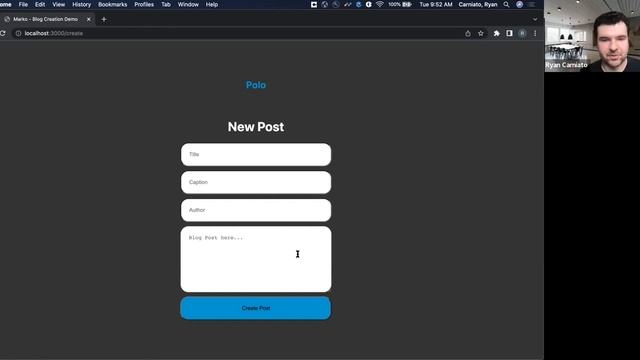The width and height of the screenshot is (640, 360).
Task: Open the Tab menu
Action: [x=166, y=4]
